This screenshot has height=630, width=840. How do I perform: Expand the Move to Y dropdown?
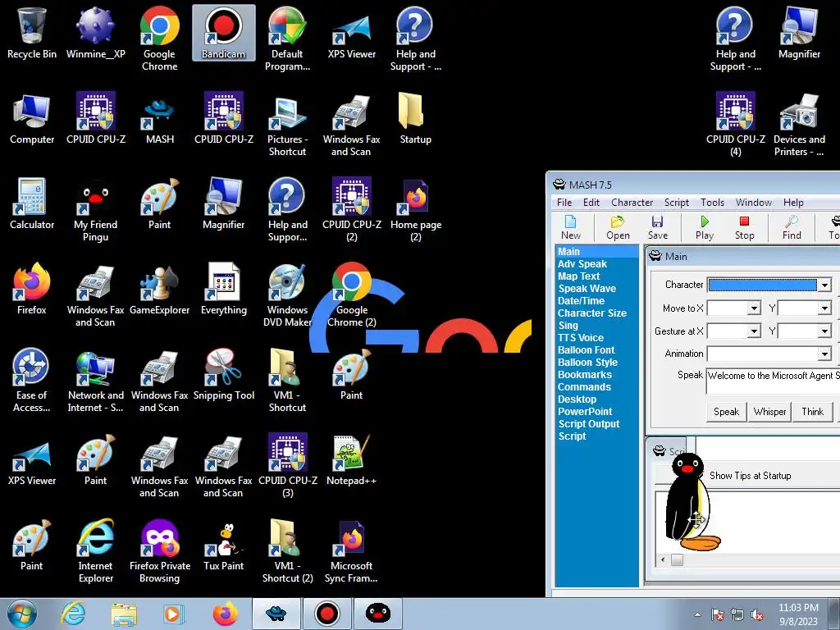824,308
